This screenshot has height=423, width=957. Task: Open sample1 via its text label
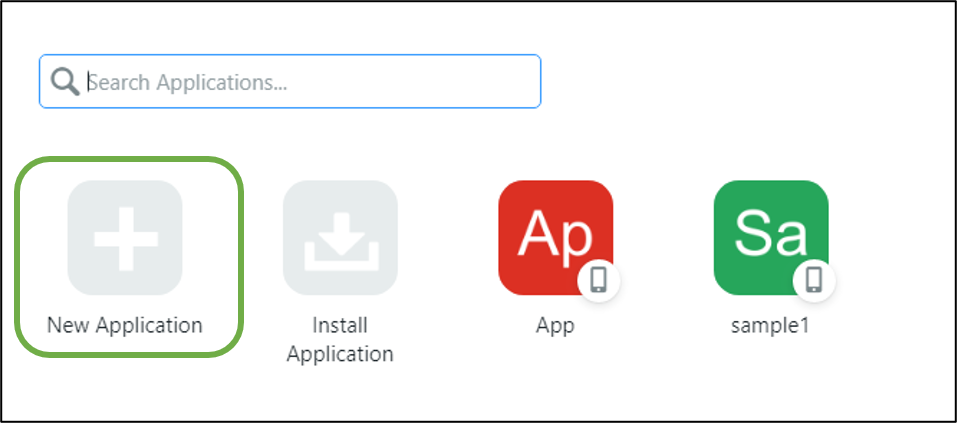(770, 325)
